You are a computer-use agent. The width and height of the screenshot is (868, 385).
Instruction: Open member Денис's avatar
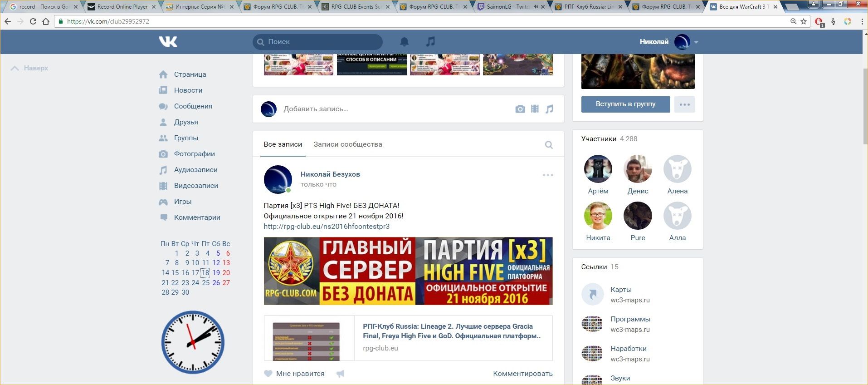click(x=638, y=169)
